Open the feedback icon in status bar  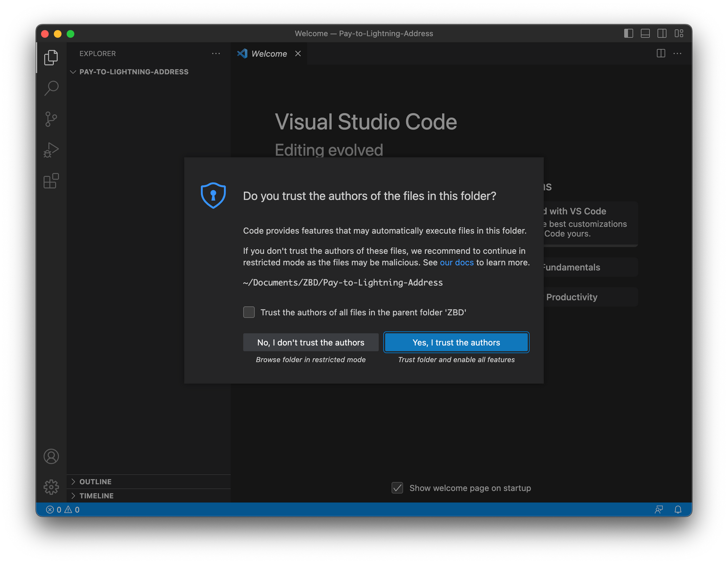[x=658, y=509]
